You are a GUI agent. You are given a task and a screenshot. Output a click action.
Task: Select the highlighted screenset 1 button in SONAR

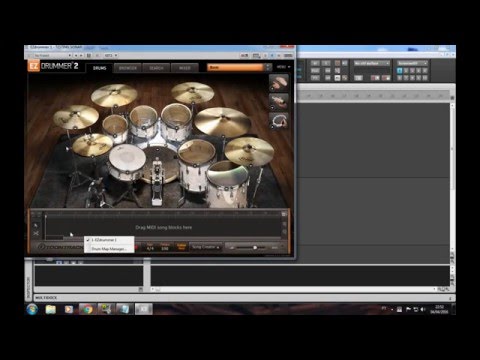[x=400, y=71]
